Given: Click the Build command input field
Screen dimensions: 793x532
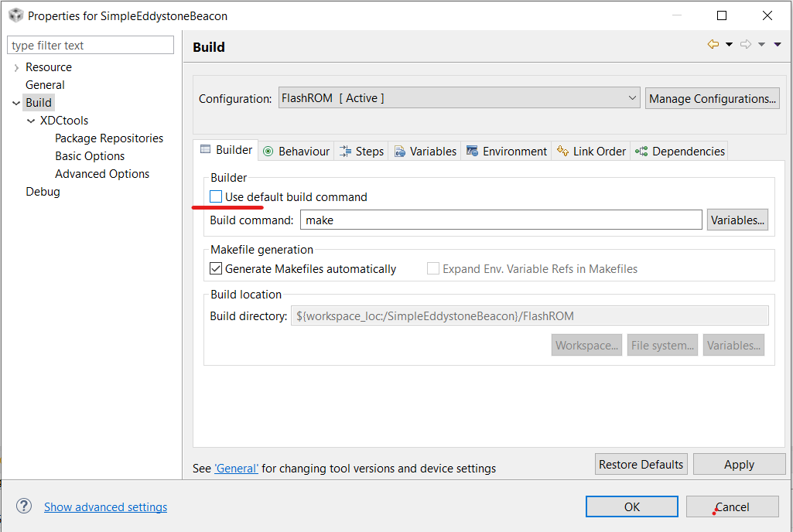Looking at the screenshot, I should pyautogui.click(x=501, y=220).
